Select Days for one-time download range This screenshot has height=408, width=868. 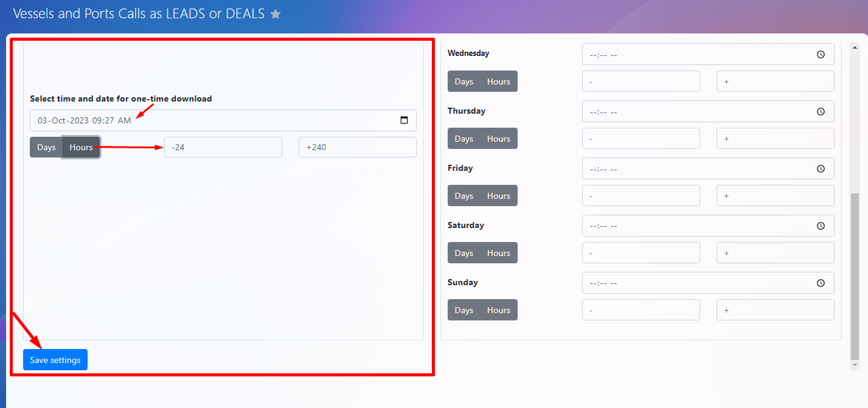pos(46,147)
